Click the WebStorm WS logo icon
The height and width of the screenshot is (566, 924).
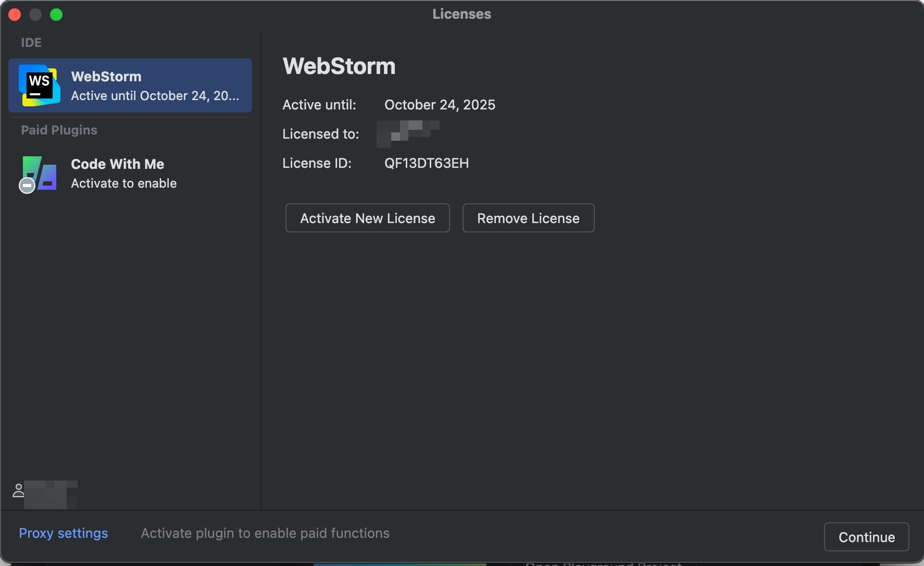tap(39, 85)
